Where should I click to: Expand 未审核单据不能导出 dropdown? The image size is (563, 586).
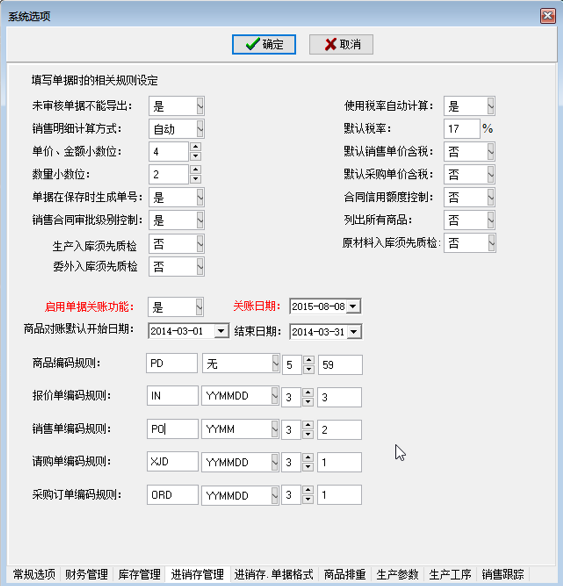[x=200, y=106]
